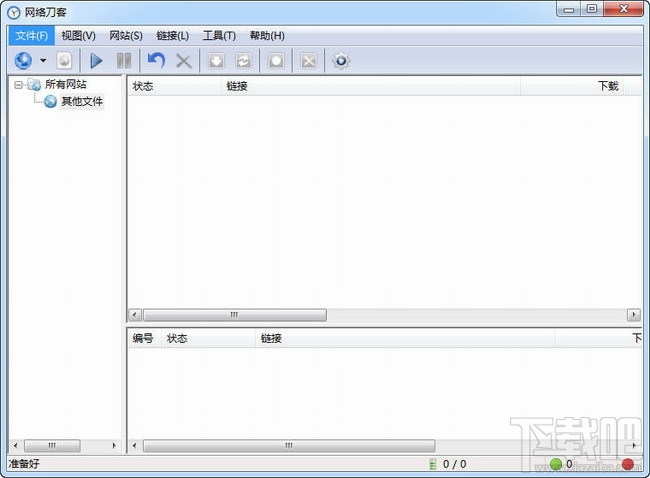Click lower list scroll left arrow
The height and width of the screenshot is (478, 650).
pyautogui.click(x=135, y=446)
